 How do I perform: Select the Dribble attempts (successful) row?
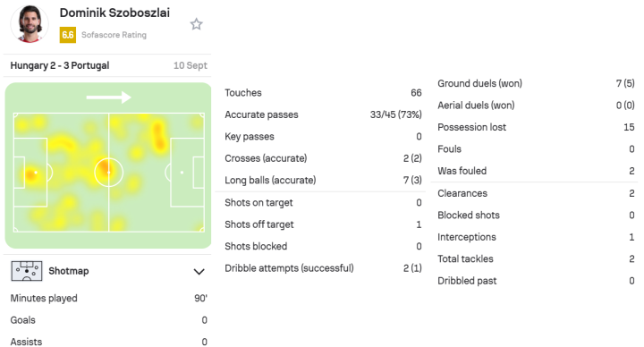coord(323,268)
